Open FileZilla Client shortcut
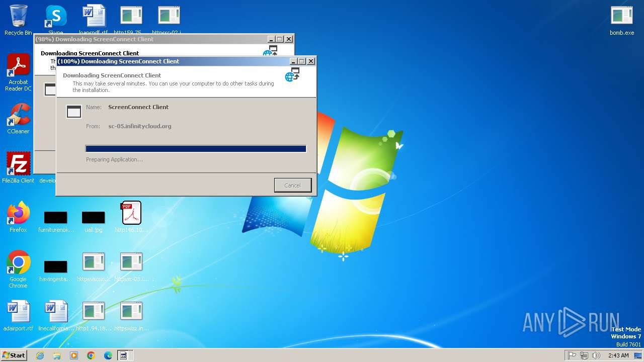644x362 pixels. [x=18, y=168]
